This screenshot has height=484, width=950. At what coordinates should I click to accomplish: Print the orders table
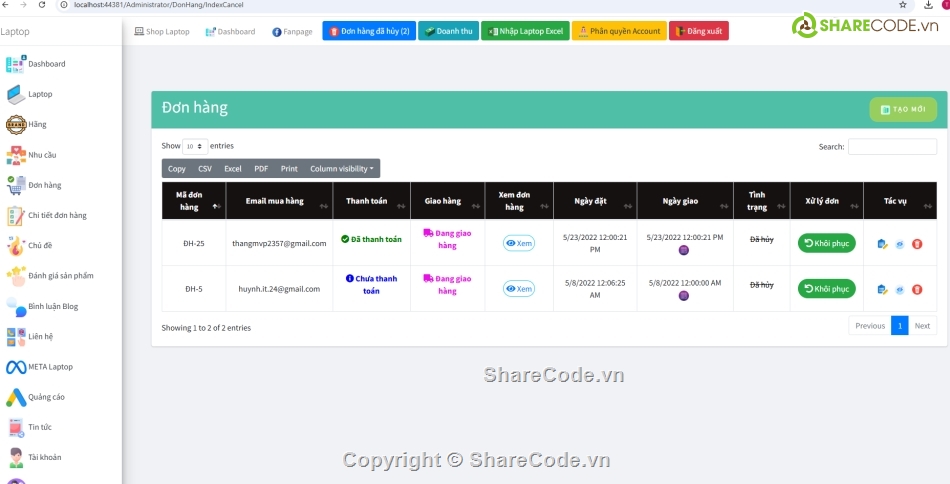tap(289, 168)
